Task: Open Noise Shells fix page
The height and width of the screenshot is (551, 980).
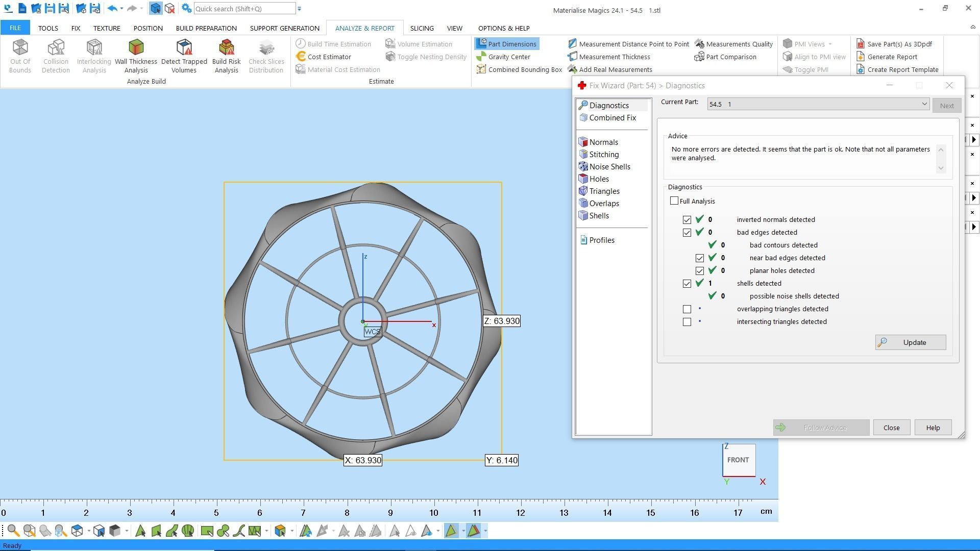Action: point(609,167)
